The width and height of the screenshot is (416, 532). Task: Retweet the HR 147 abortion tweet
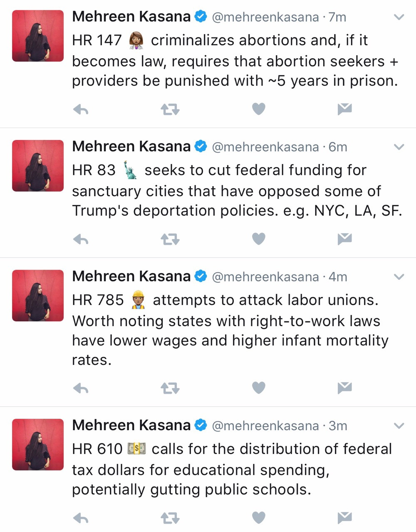170,109
